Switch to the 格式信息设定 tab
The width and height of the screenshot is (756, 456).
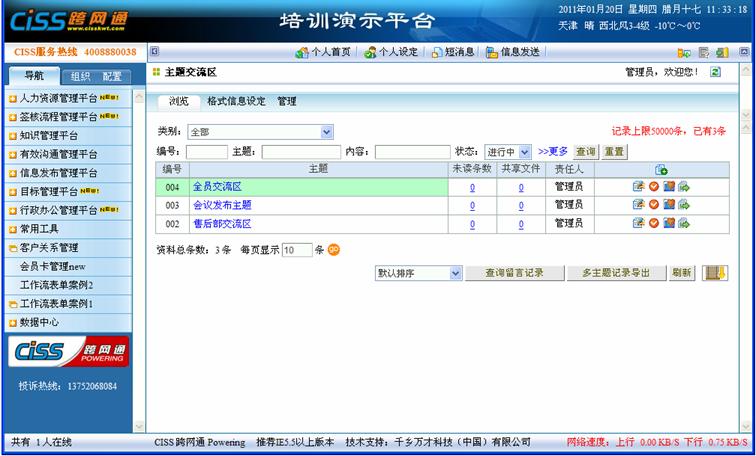[236, 101]
